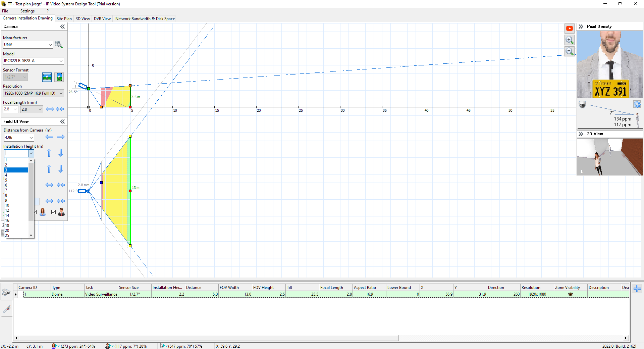
Task: Open Pixel Density settings gear
Action: 637,104
